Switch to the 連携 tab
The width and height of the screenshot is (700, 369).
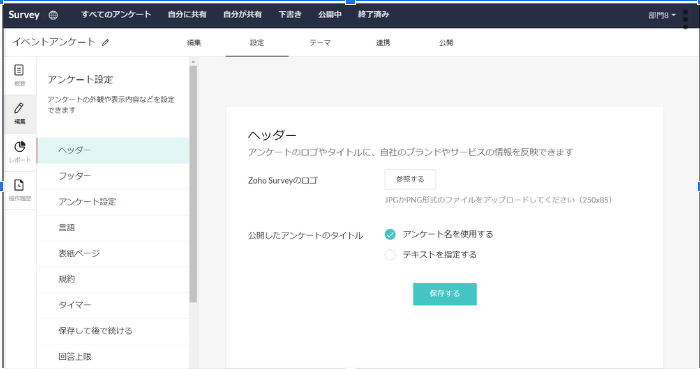pyautogui.click(x=383, y=43)
